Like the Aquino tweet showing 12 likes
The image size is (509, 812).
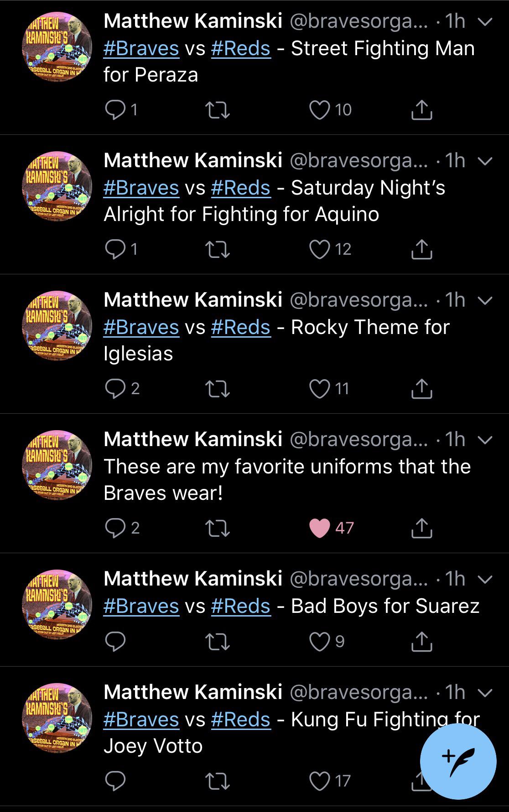tap(321, 248)
